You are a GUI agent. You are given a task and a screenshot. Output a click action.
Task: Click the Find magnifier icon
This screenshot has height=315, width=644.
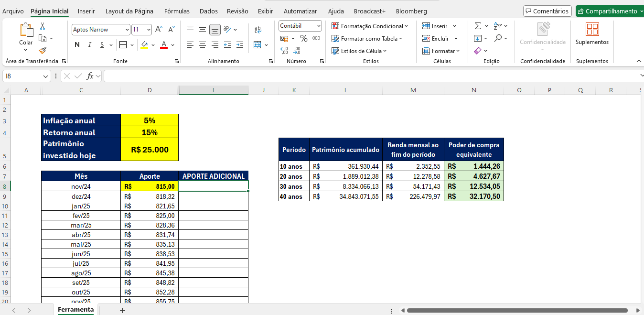pyautogui.click(x=498, y=38)
